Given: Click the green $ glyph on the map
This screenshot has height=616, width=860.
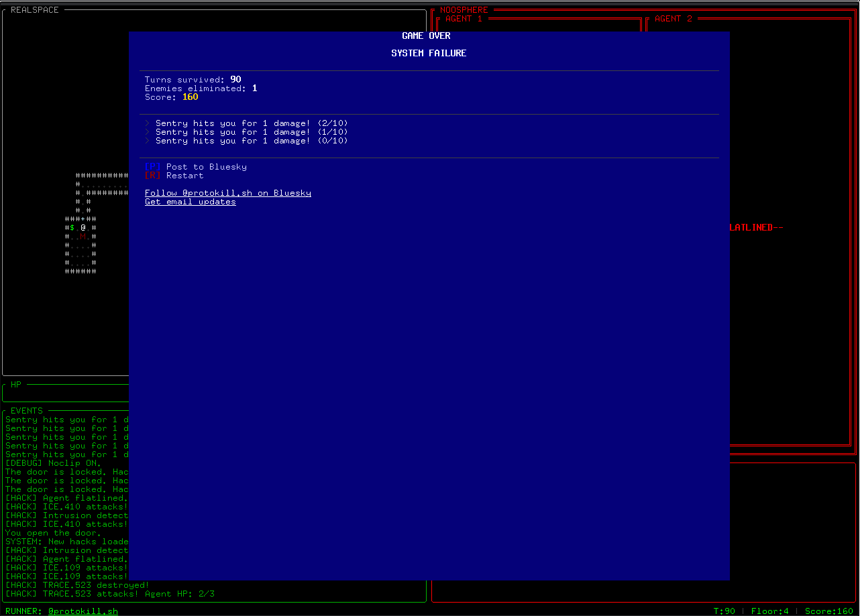Looking at the screenshot, I should 72,228.
